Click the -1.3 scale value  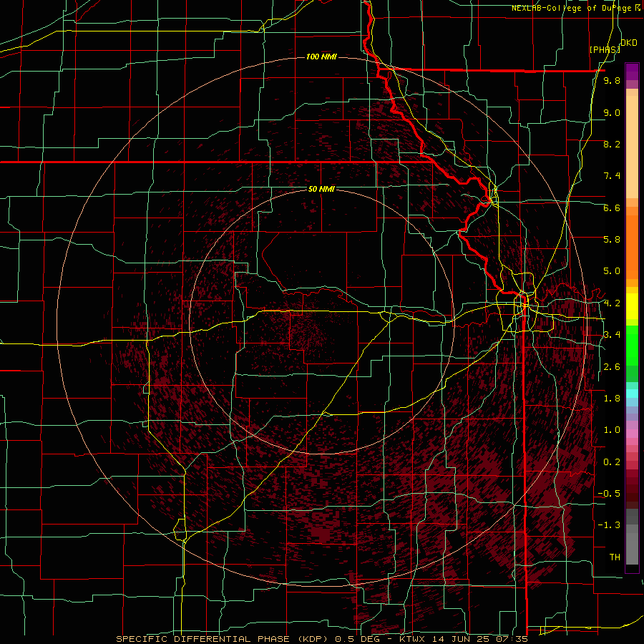pos(609,526)
